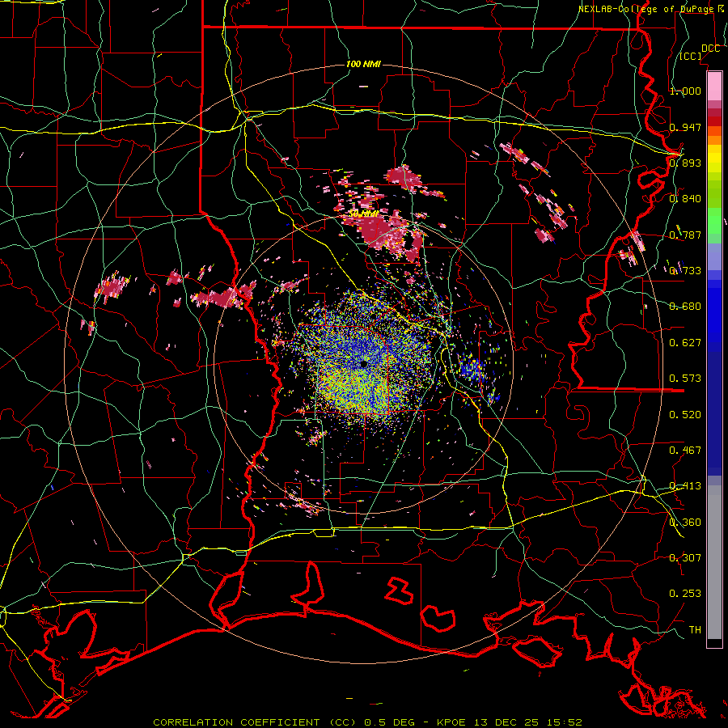Screen dimensions: 728x728
Task: Click the Correlation Coefficient KPOE caption
Action: (x=368, y=722)
